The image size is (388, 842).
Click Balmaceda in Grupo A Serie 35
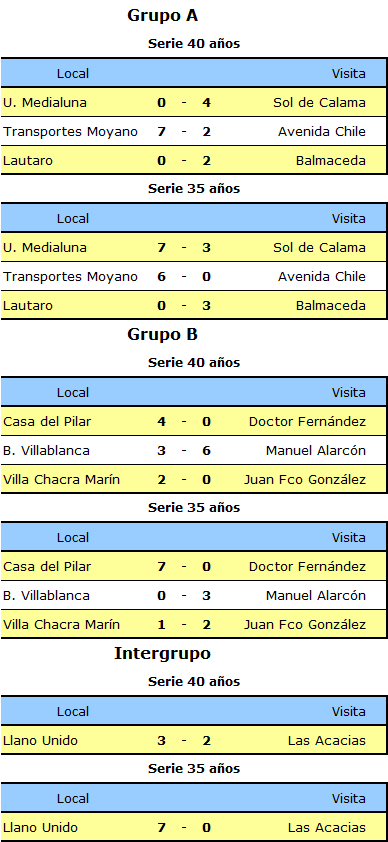click(331, 306)
